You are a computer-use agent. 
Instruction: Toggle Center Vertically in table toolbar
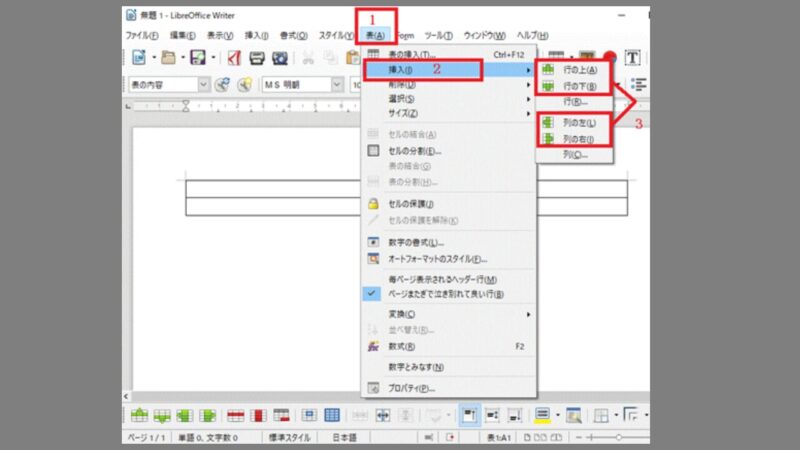492,415
